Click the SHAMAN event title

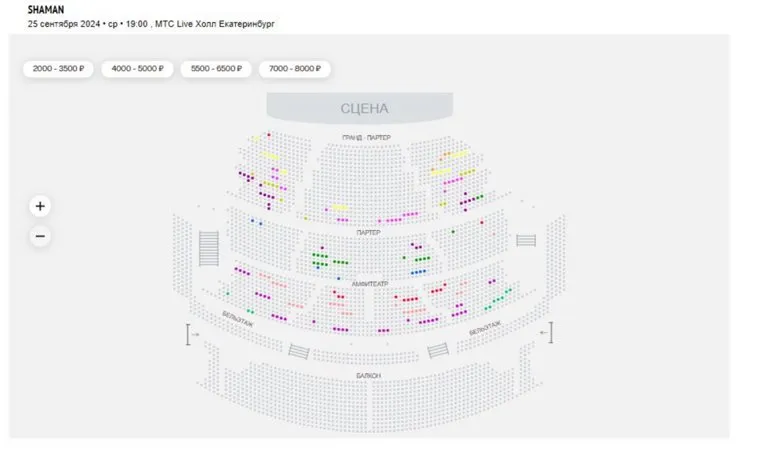point(45,8)
